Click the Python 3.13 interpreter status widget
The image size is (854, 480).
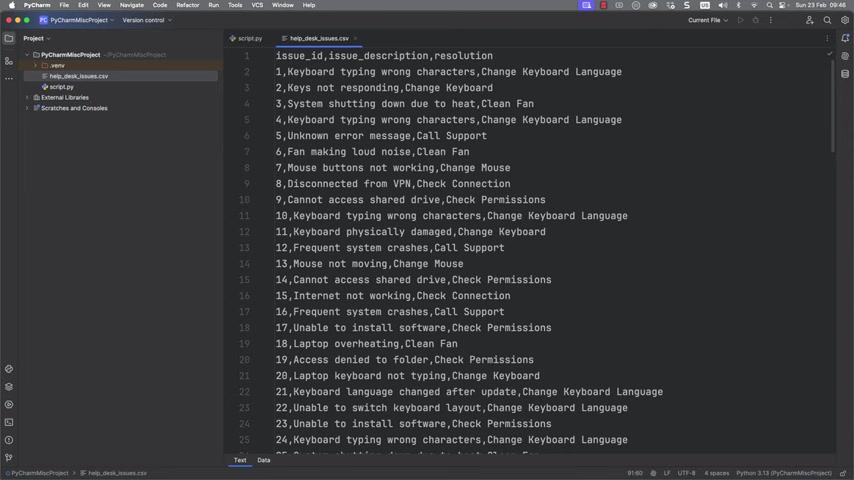point(783,473)
